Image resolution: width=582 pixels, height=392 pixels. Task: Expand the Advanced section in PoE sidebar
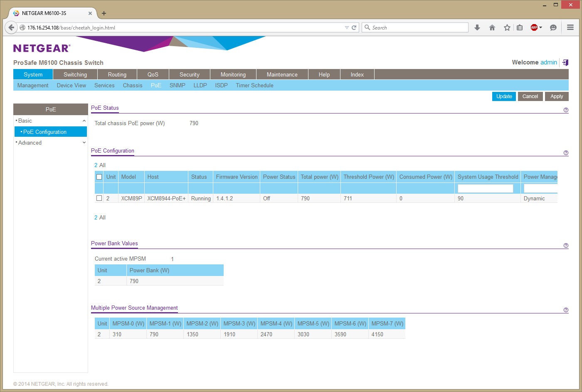coord(84,143)
